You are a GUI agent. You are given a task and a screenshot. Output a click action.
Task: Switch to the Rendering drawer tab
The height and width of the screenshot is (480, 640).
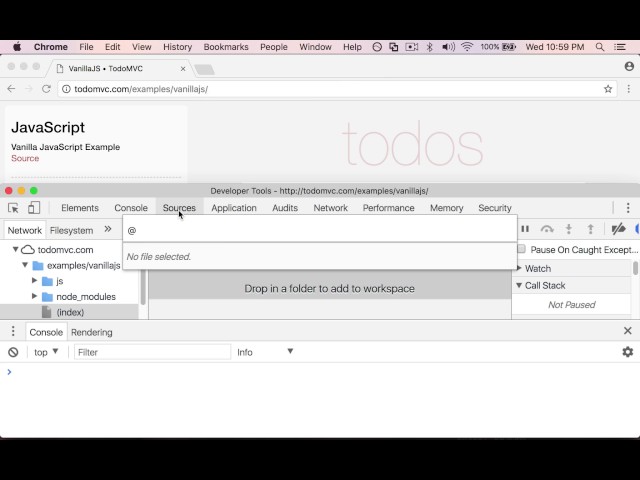tap(91, 332)
